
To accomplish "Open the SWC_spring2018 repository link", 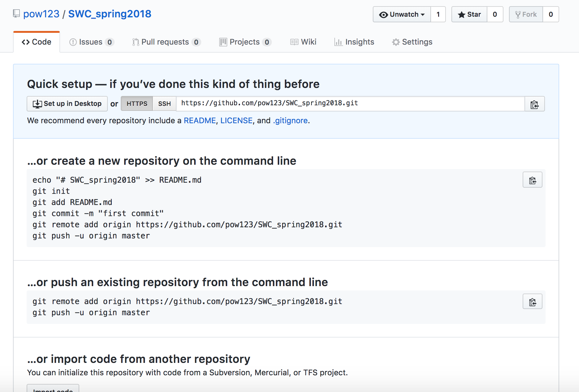I will [x=110, y=14].
